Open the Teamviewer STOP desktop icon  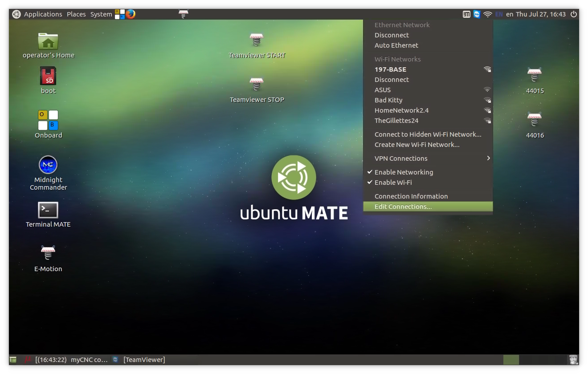(257, 85)
